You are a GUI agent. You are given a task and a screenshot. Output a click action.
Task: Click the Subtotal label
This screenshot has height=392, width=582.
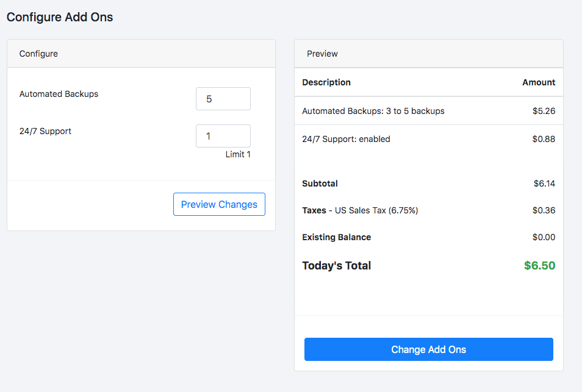(x=320, y=184)
